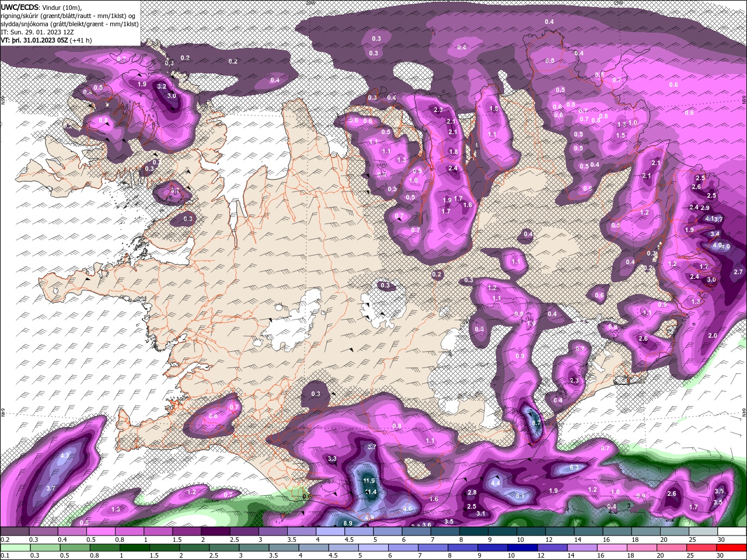
Task: Select the 0.5 green swatch in lower legend row
Action: (75, 548)
